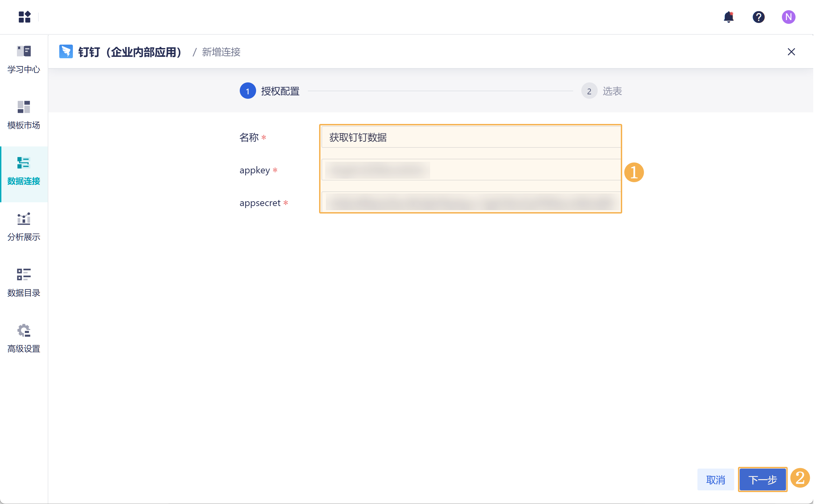Click the 名称 input field
818x504 pixels.
[471, 137]
